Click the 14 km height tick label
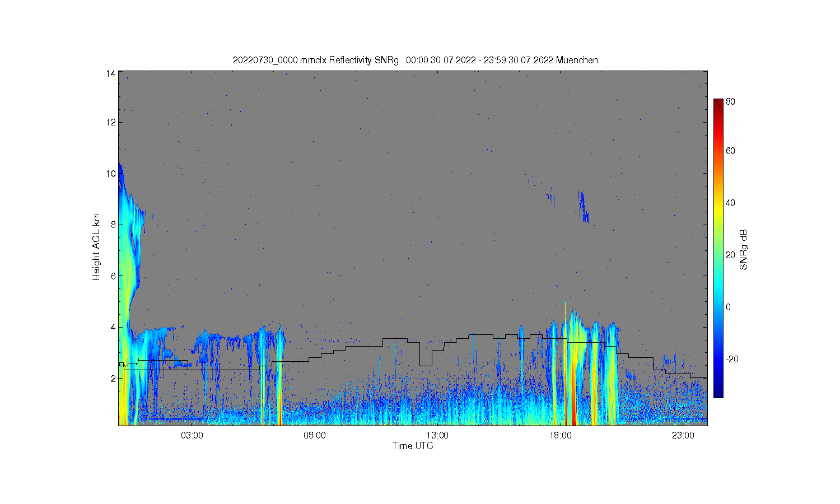The height and width of the screenshot is (504, 840). click(x=111, y=73)
